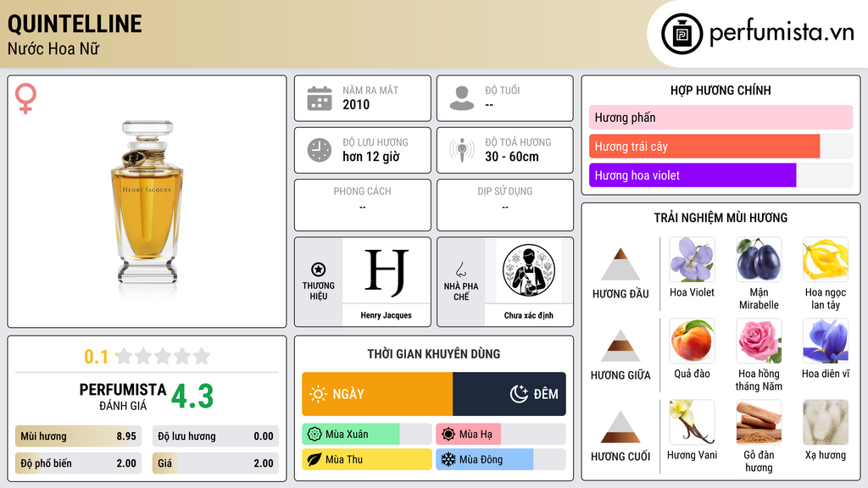This screenshot has width=868, height=488.
Task: Select the Xạ hương musk image
Action: coord(826,422)
